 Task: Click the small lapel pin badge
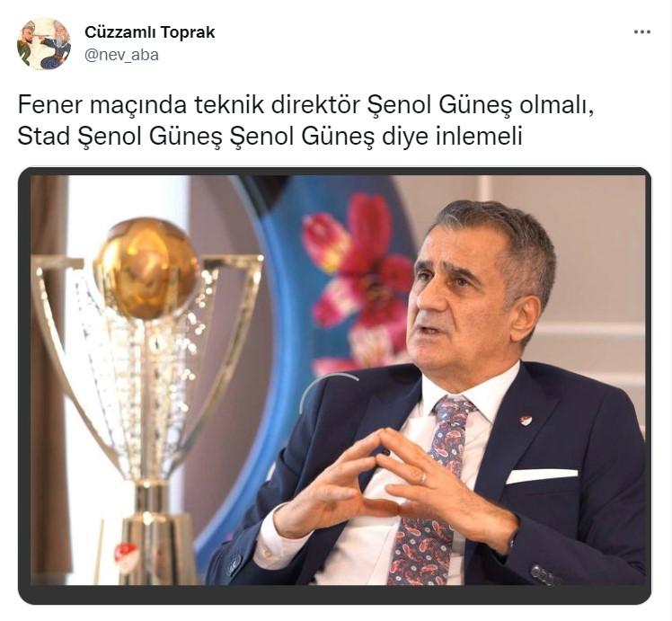point(526,420)
